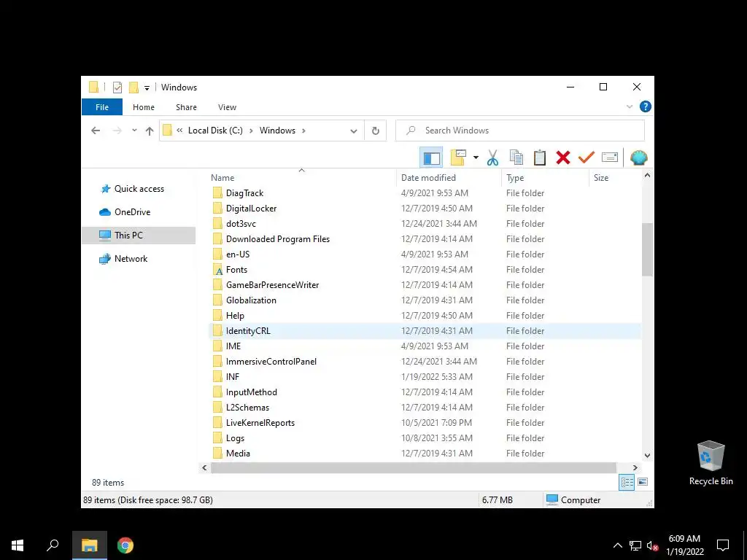
Task: Expand hidden breadcrumb path chevrons
Action: (x=179, y=131)
